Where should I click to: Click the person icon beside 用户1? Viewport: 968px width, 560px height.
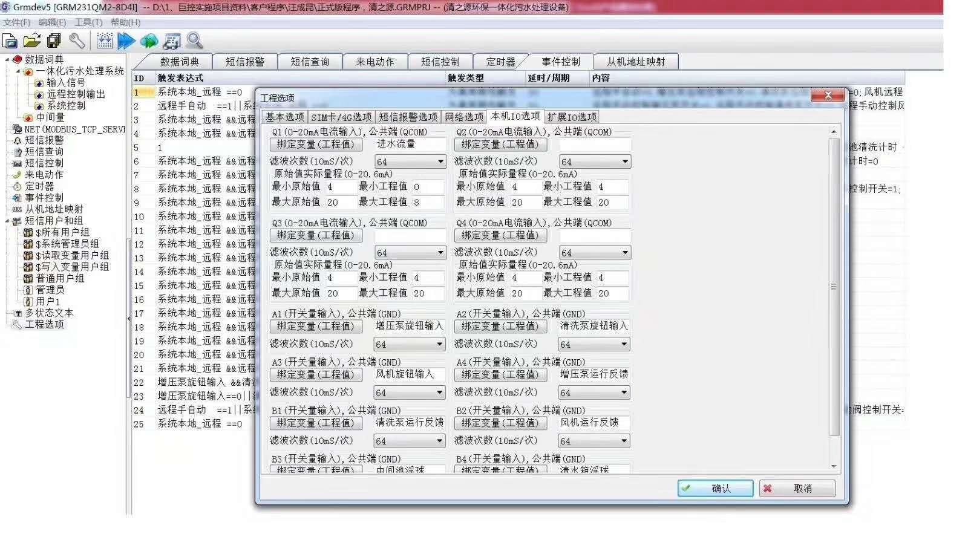pos(28,301)
